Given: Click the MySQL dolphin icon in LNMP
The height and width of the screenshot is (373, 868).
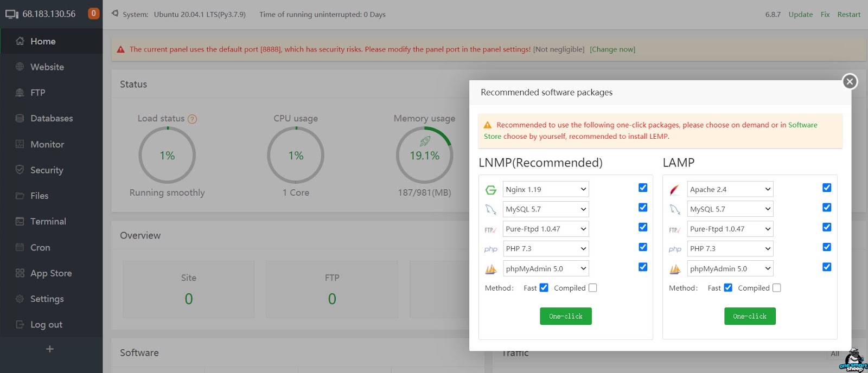Looking at the screenshot, I should (x=491, y=209).
